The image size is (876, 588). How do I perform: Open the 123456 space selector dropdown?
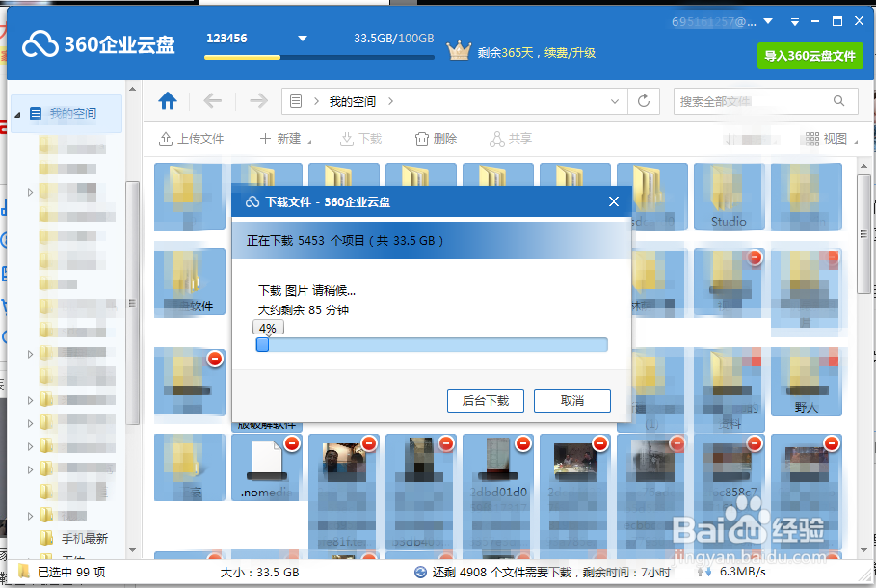303,39
